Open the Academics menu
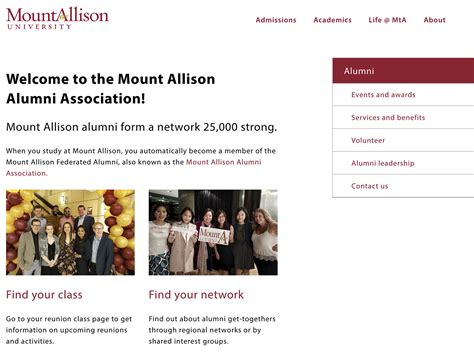The image size is (474, 362). (332, 20)
